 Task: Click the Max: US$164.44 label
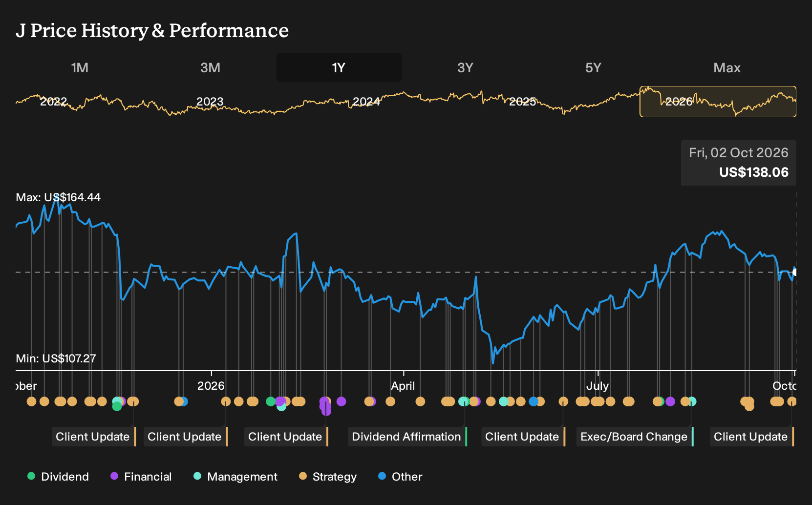(x=58, y=197)
